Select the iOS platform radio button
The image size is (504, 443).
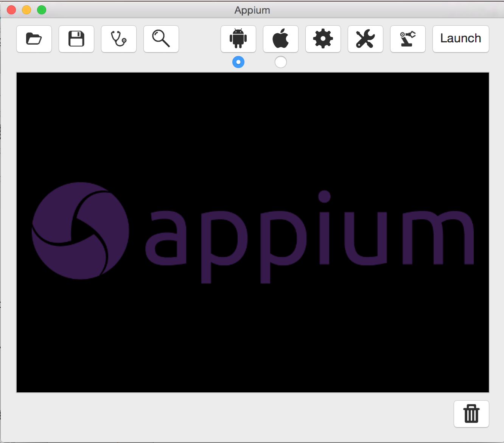point(280,62)
